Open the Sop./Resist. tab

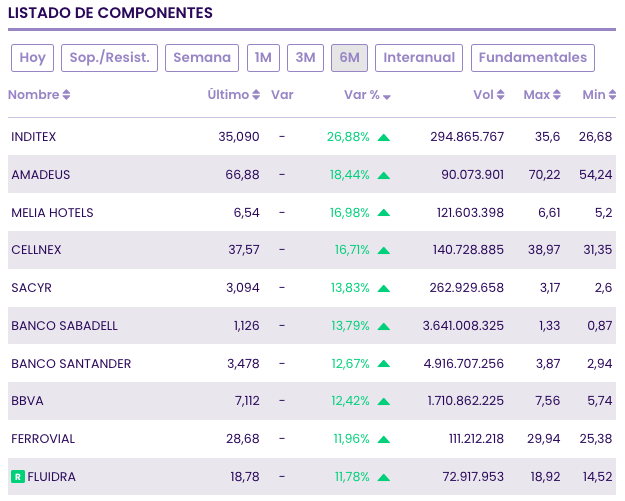(110, 58)
